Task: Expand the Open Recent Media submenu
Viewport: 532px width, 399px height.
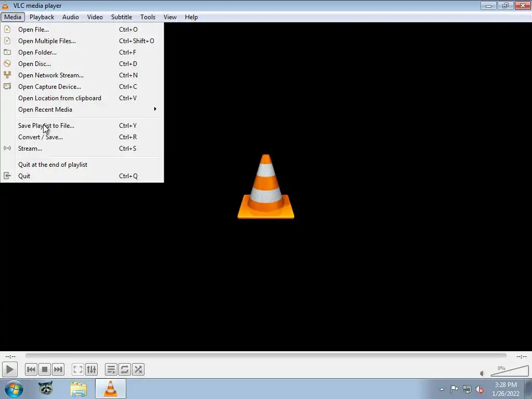Action: click(x=82, y=109)
